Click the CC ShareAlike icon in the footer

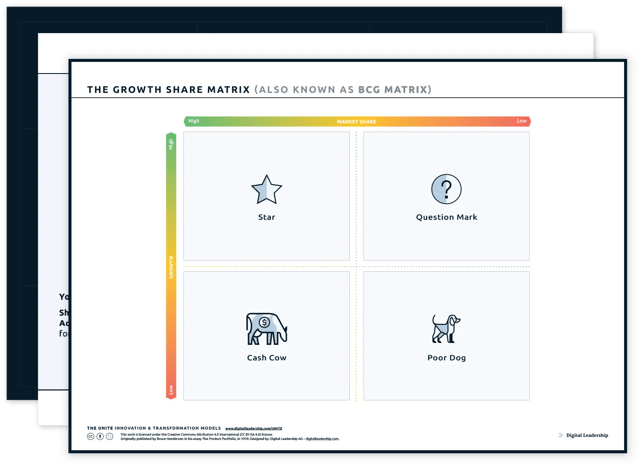click(x=109, y=436)
